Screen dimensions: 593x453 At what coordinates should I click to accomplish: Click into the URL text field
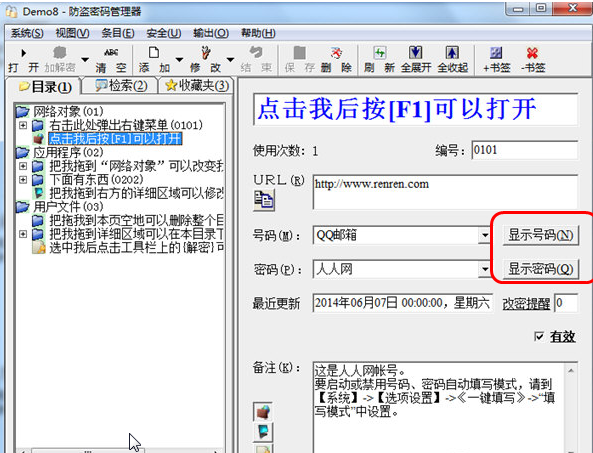445,192
